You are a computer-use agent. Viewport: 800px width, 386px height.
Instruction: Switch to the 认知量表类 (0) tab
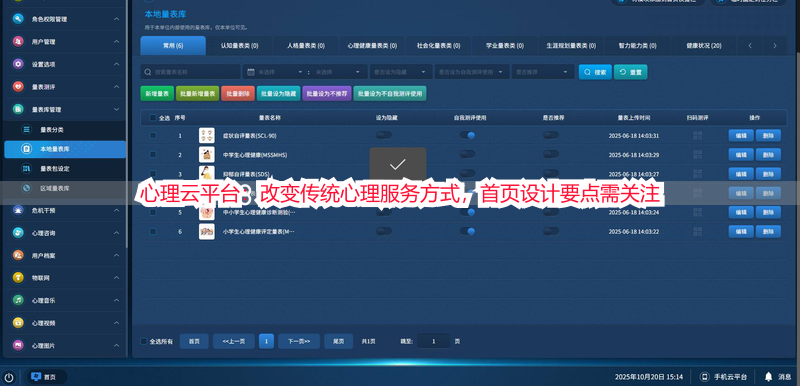tap(239, 45)
